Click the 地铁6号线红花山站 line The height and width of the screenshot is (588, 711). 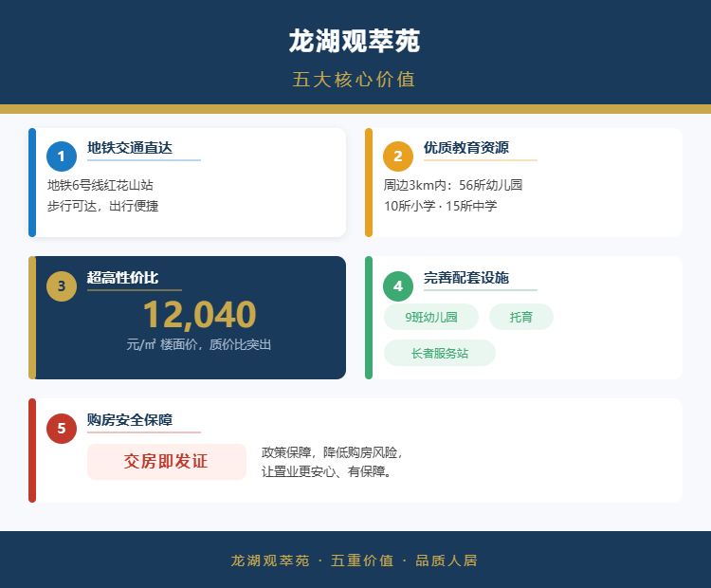(100, 185)
